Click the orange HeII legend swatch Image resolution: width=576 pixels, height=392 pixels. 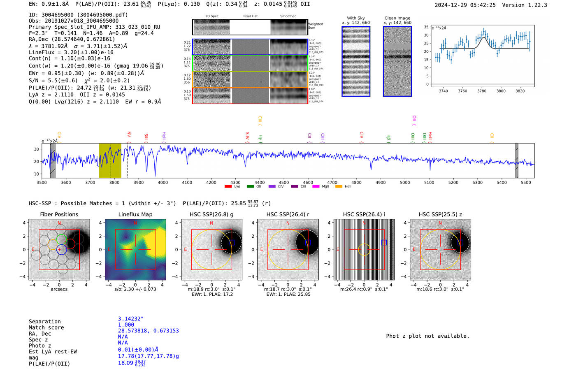coord(339,186)
